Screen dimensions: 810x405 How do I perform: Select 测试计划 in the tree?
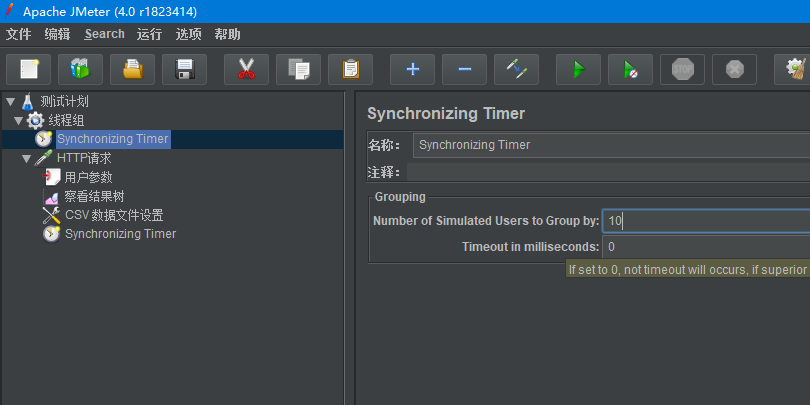[x=65, y=101]
